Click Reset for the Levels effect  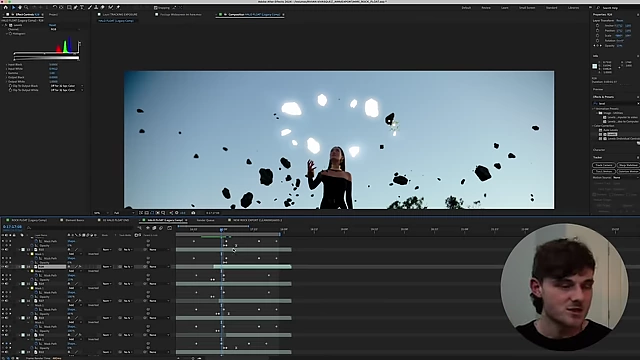[53, 25]
